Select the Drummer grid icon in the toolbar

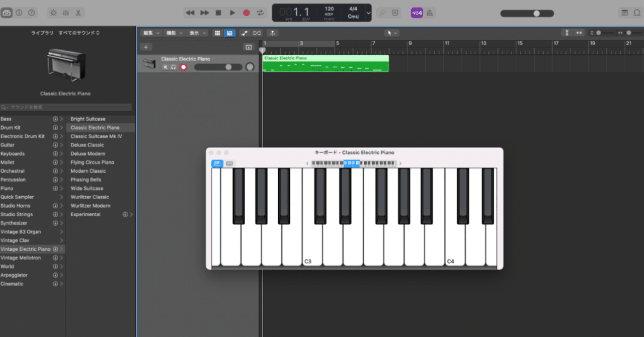(217, 33)
